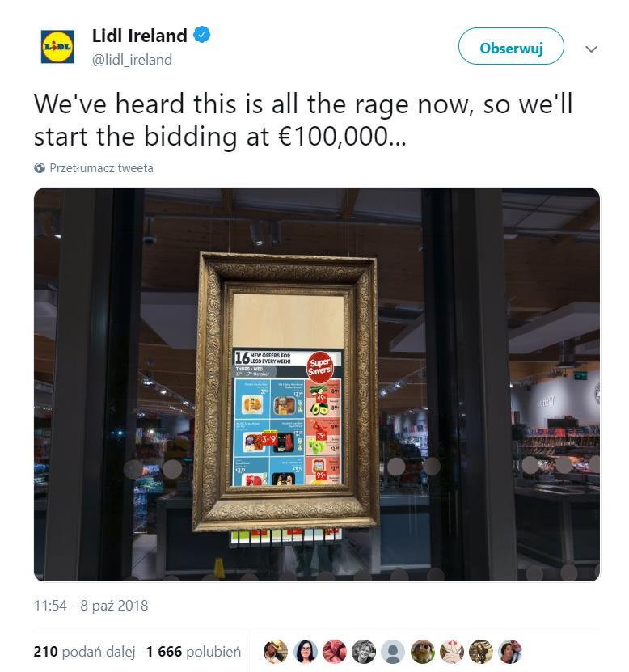View the 210 podań dalej retweets list
Screen dimensions: 629x672
click(84, 652)
